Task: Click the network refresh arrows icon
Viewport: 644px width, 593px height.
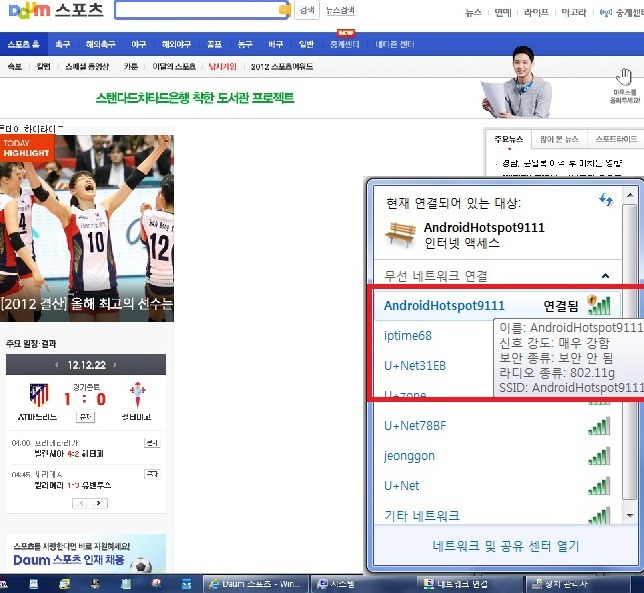Action: pos(606,200)
